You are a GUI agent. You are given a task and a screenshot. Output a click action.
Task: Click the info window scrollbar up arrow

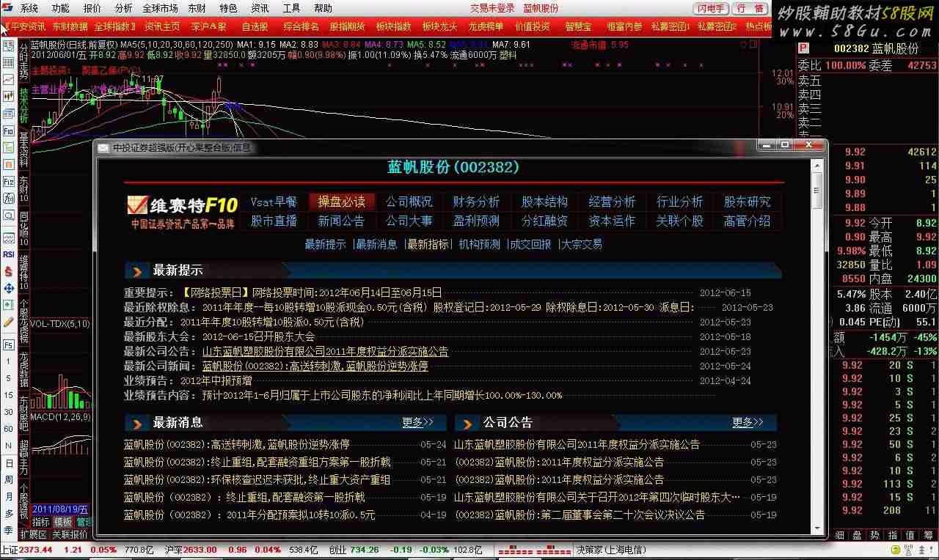pyautogui.click(x=817, y=166)
